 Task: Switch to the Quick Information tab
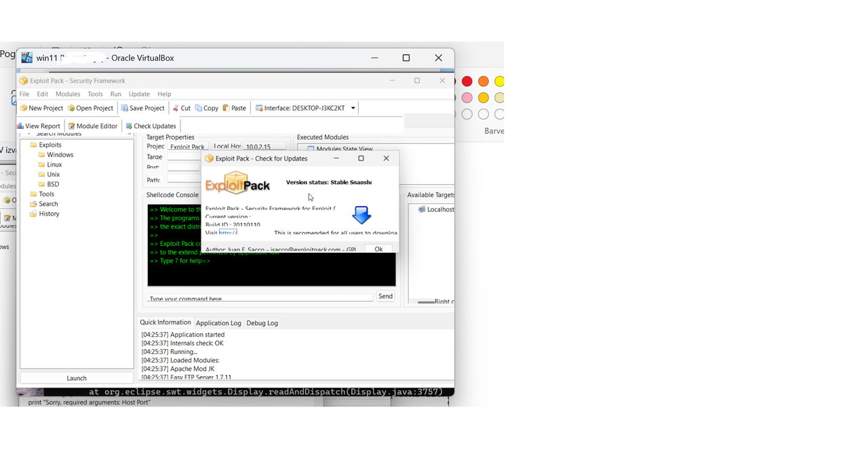click(x=165, y=323)
